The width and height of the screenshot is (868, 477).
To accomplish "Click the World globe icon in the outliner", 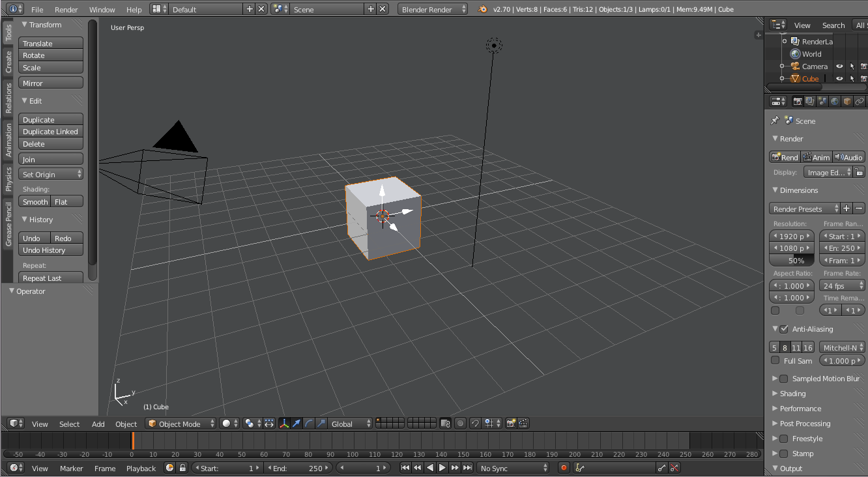I will point(795,54).
